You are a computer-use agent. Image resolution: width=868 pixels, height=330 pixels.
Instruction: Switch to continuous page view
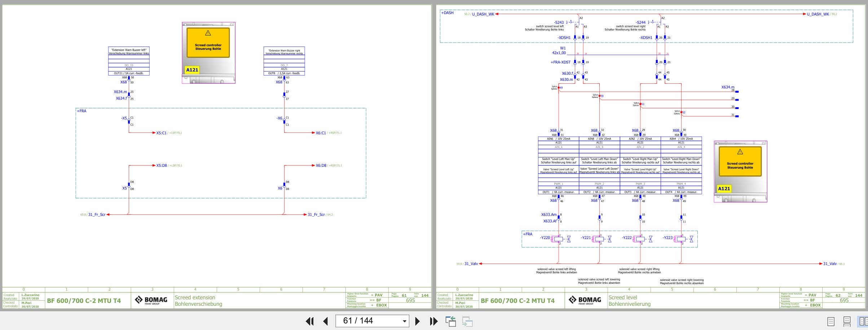pos(847,321)
